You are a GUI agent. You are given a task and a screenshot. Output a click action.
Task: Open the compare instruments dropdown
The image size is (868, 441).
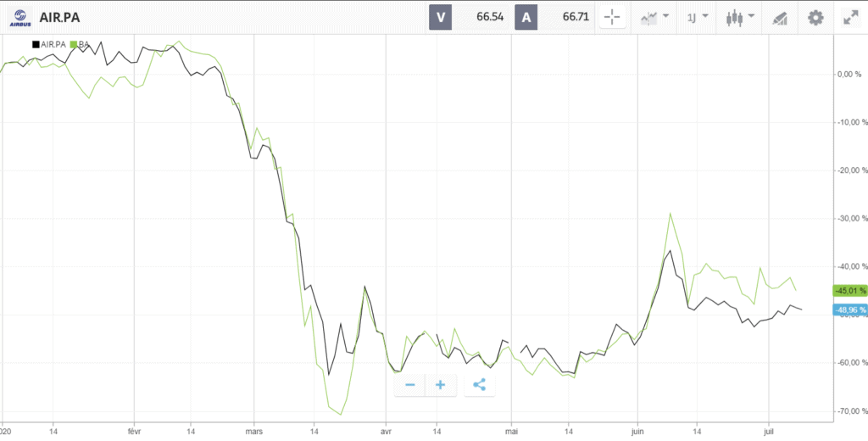655,17
